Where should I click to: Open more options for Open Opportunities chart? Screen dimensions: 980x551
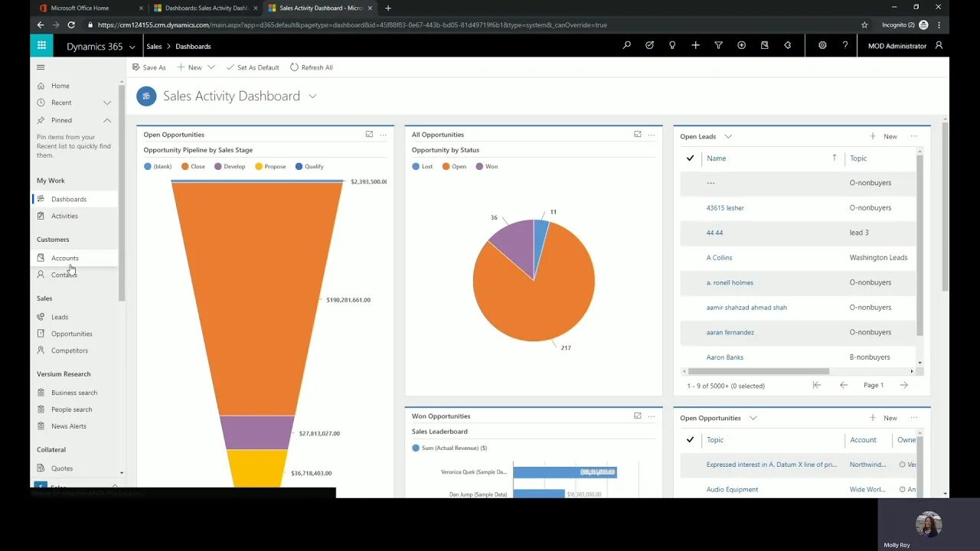pyautogui.click(x=384, y=135)
